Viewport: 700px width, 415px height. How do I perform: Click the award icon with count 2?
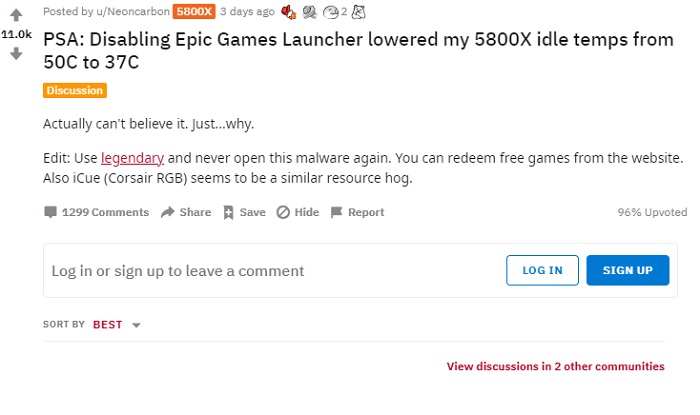tap(331, 12)
